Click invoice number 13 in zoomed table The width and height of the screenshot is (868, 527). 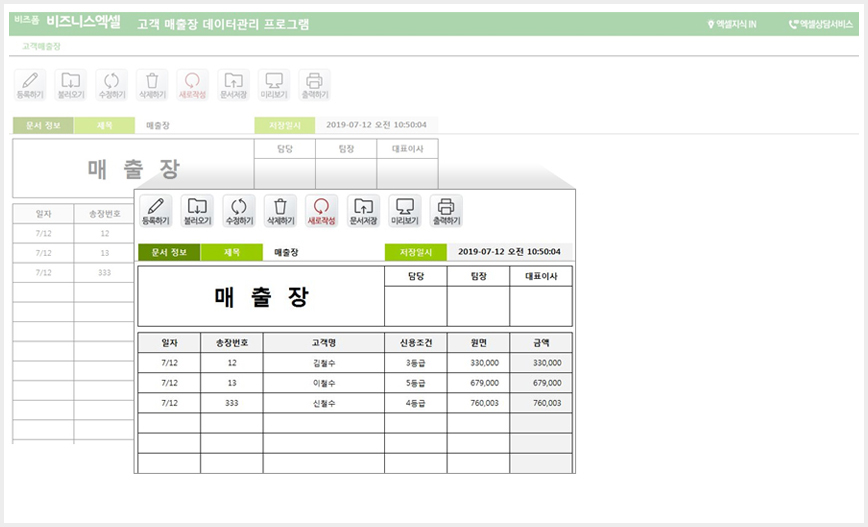232,383
